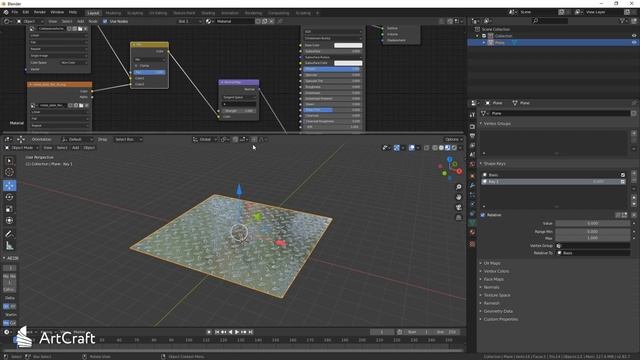Expand the Texture Space panel
The width and height of the screenshot is (640, 360).
(x=497, y=295)
